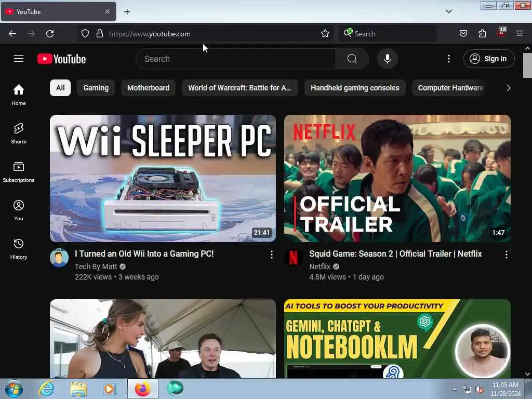The height and width of the screenshot is (399, 532).
Task: Open the thumbnail with tent scene
Action: [x=163, y=339]
